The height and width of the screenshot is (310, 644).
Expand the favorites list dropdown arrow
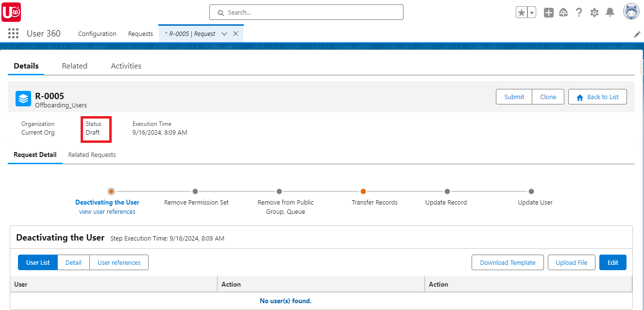532,13
